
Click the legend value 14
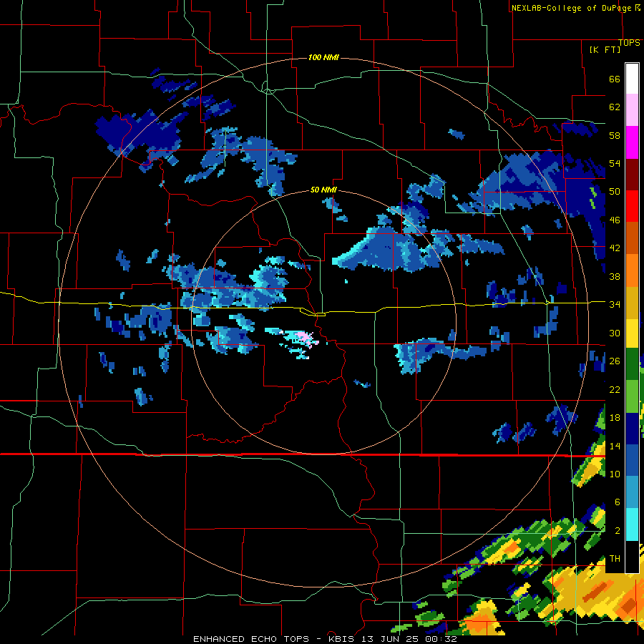615,446
